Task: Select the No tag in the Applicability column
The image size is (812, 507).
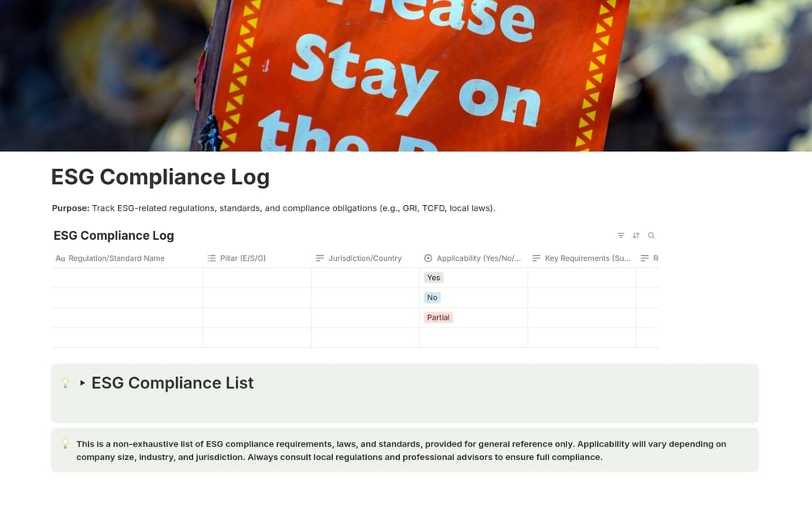Action: (432, 297)
